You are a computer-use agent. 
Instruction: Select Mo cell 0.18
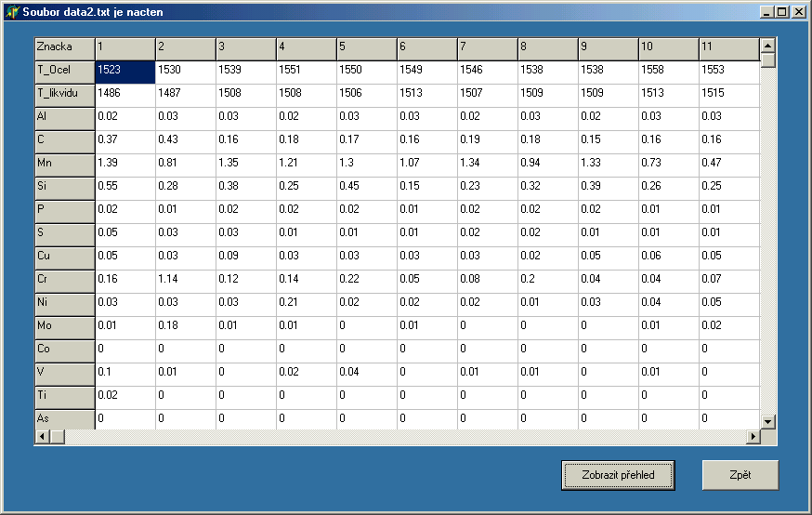[186, 329]
